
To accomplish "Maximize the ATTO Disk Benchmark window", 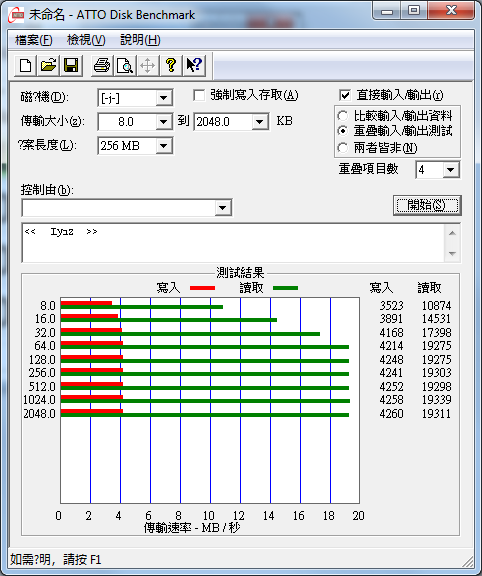I will (414, 10).
